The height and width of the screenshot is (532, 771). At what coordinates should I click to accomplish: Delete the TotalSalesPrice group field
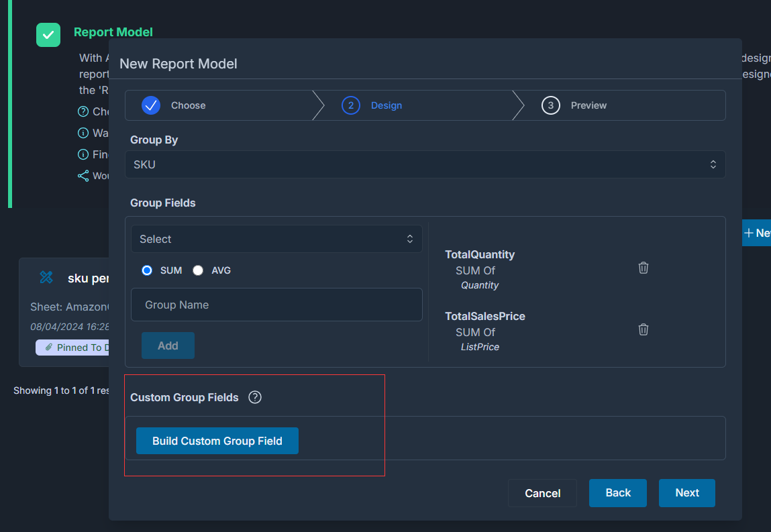[x=643, y=329]
